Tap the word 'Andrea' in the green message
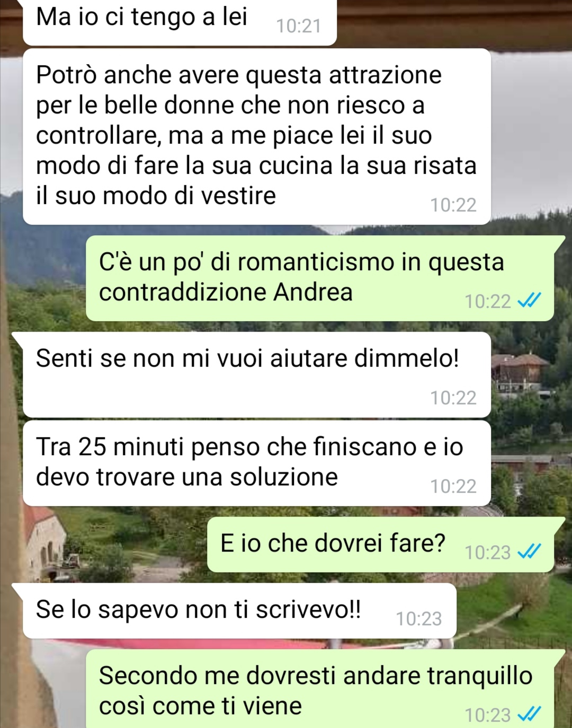 313,292
